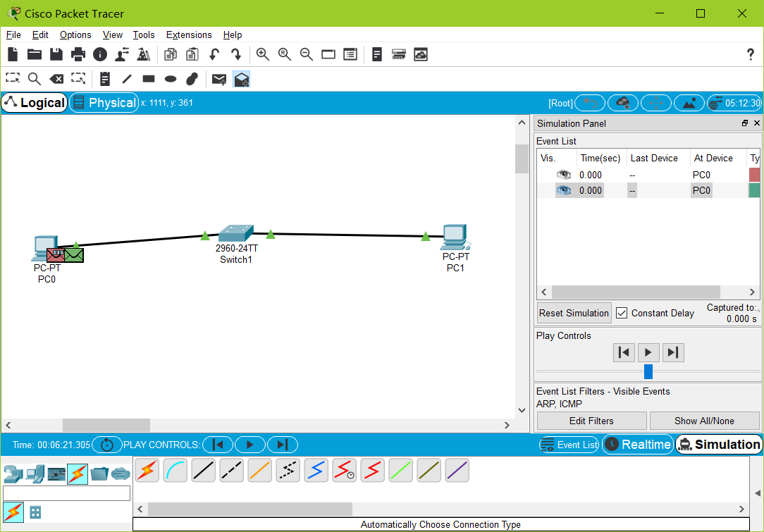The width and height of the screenshot is (764, 532).
Task: Open the Tools menu
Action: pyautogui.click(x=144, y=35)
